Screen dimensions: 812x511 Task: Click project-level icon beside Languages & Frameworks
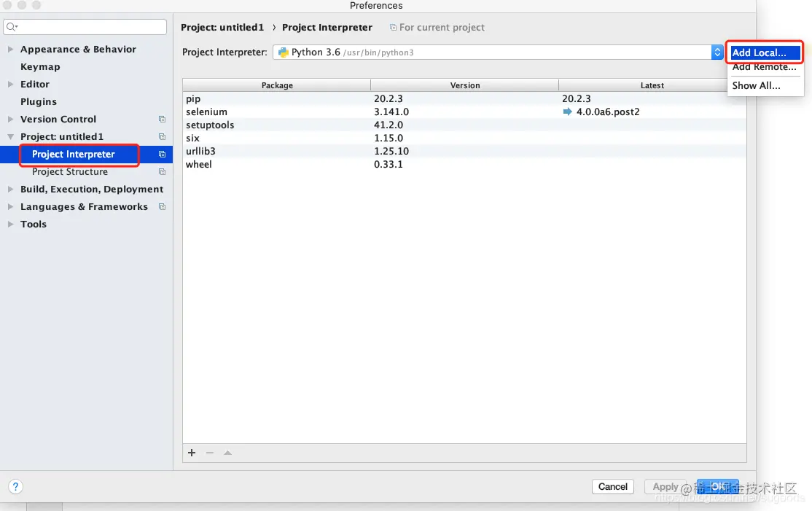click(162, 206)
